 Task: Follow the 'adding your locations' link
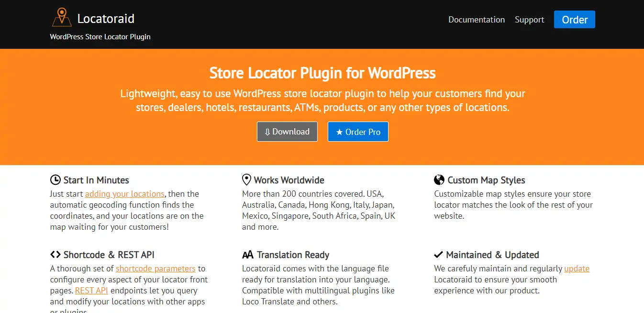(x=125, y=194)
